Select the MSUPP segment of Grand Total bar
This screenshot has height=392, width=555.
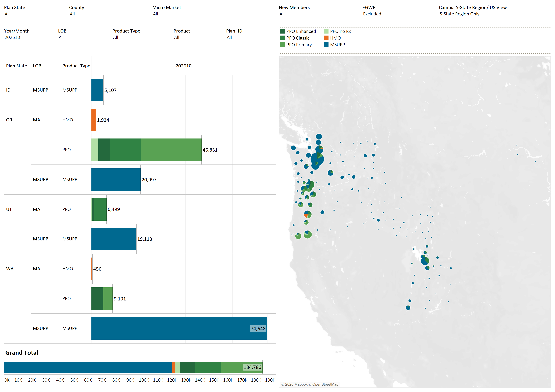(88, 367)
